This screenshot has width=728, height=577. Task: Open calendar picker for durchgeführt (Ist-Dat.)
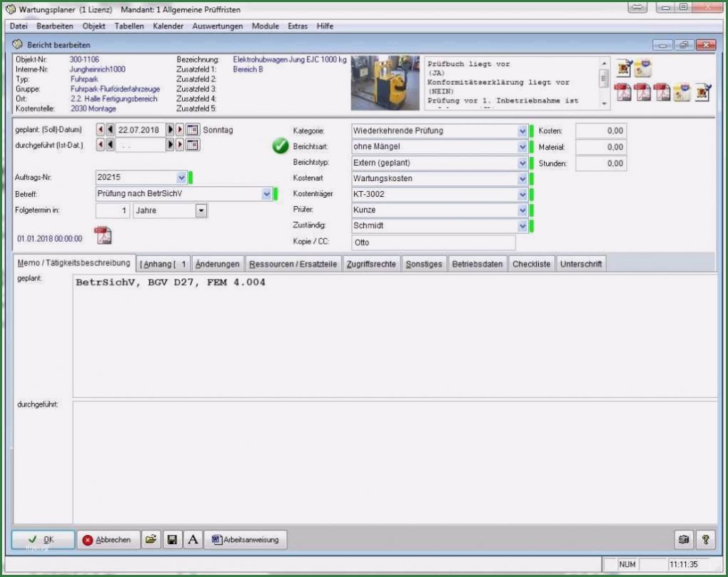click(192, 145)
